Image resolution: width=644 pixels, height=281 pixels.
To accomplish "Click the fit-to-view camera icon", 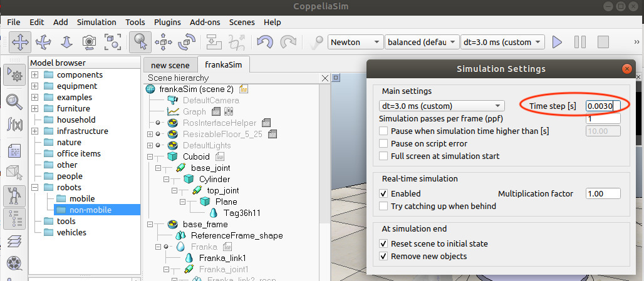I will click(112, 42).
